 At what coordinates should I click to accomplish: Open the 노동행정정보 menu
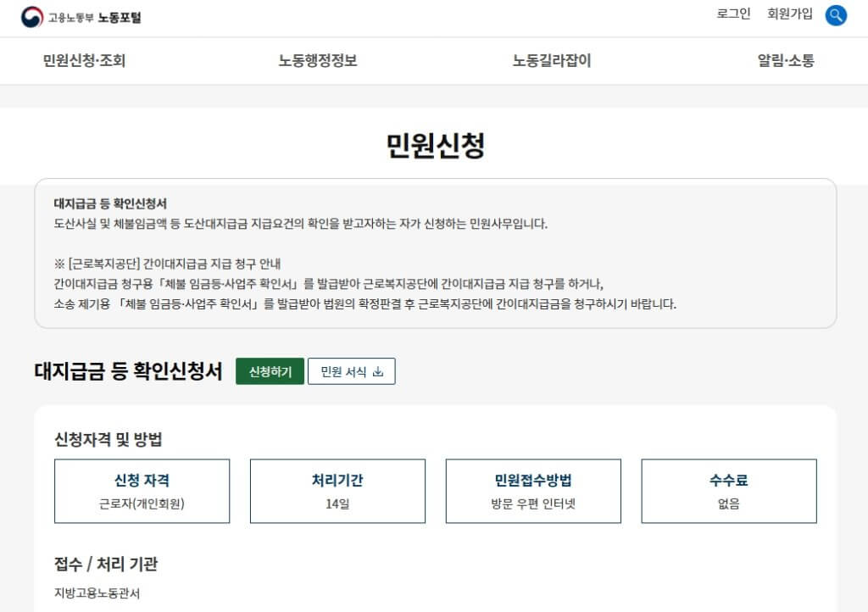[318, 60]
